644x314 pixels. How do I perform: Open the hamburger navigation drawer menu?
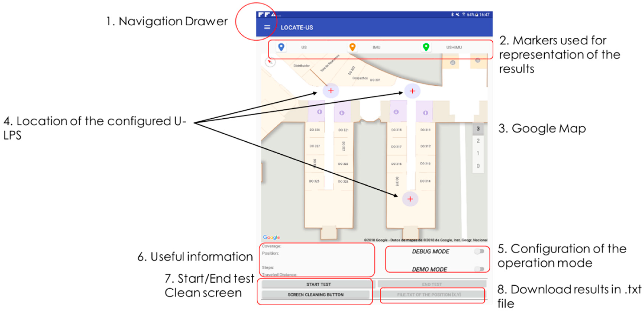(267, 27)
